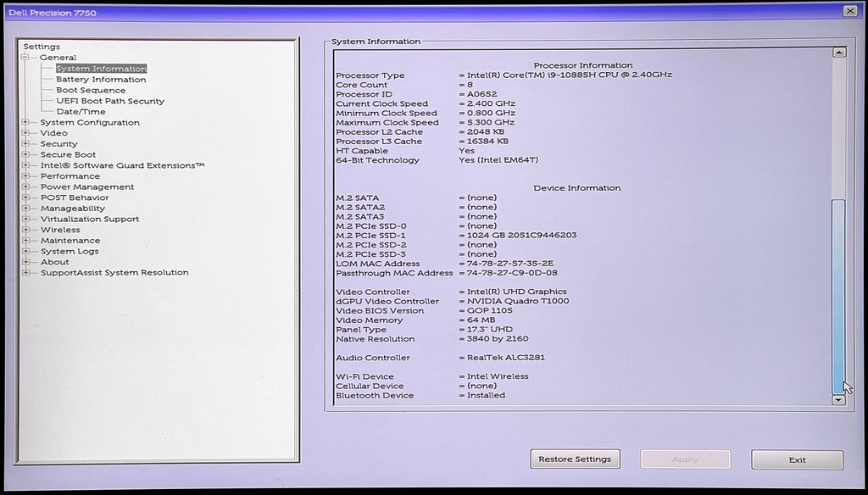Open Battery Information page
Viewport: 868px width, 495px height.
101,80
